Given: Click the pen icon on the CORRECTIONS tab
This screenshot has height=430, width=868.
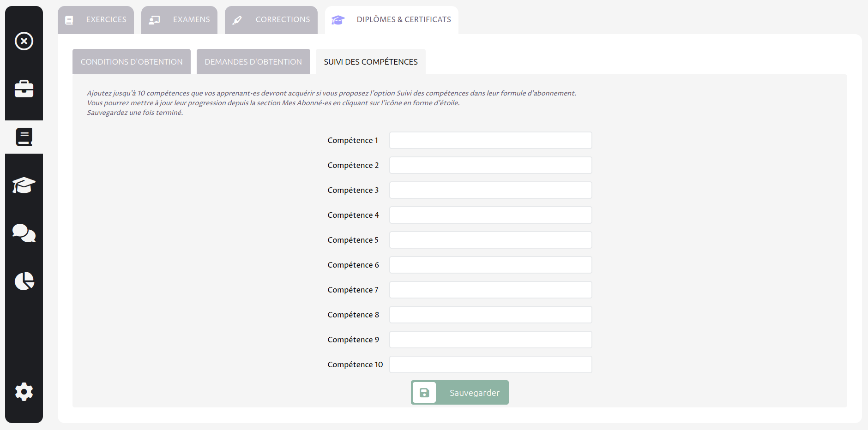Looking at the screenshot, I should [x=238, y=20].
